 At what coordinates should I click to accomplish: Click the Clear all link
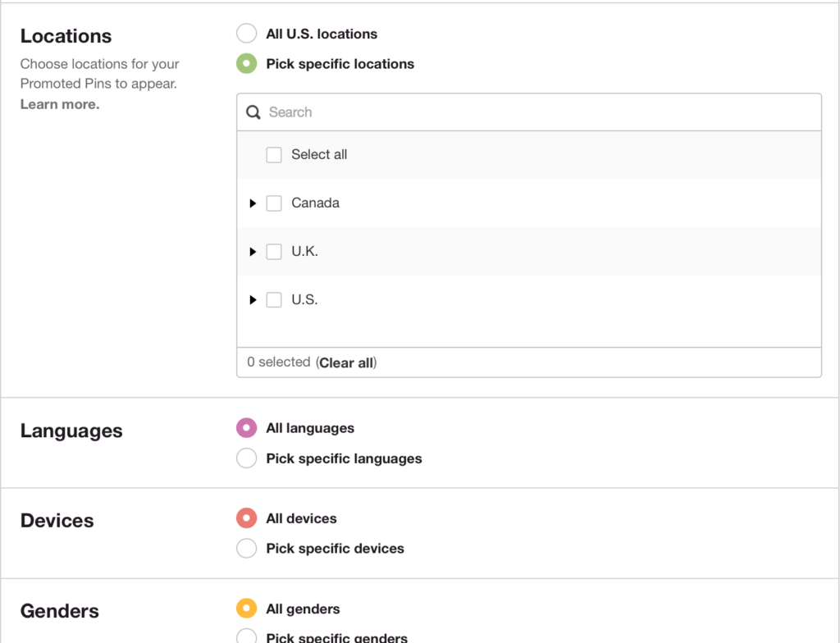click(346, 363)
